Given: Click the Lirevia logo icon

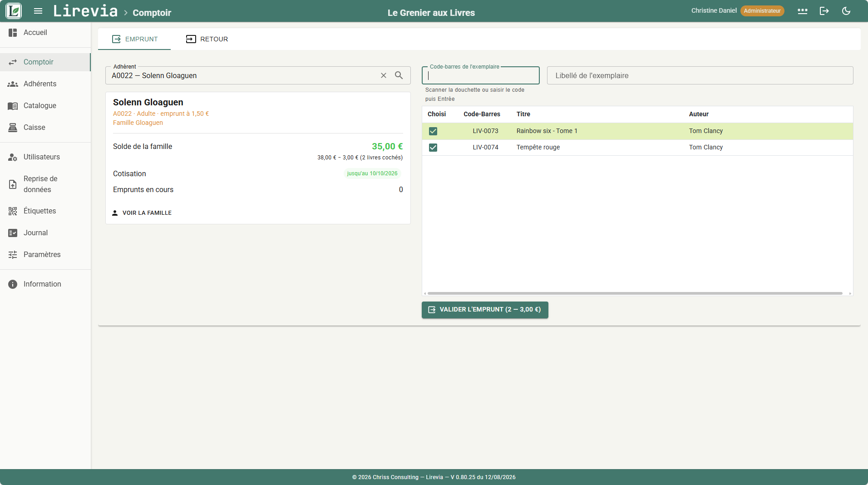Looking at the screenshot, I should 14,11.
